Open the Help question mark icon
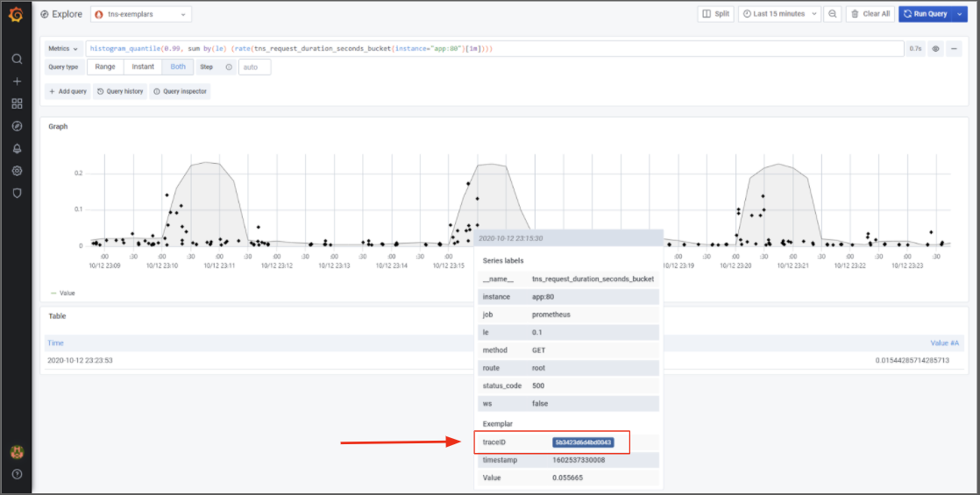This screenshot has height=495, width=980. point(17,474)
